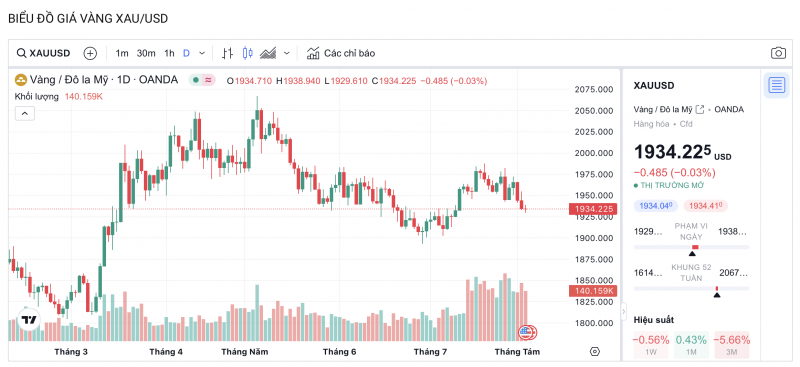Viewport: 800px width, 367px height.
Task: Select the 1m timeframe
Action: [122, 53]
